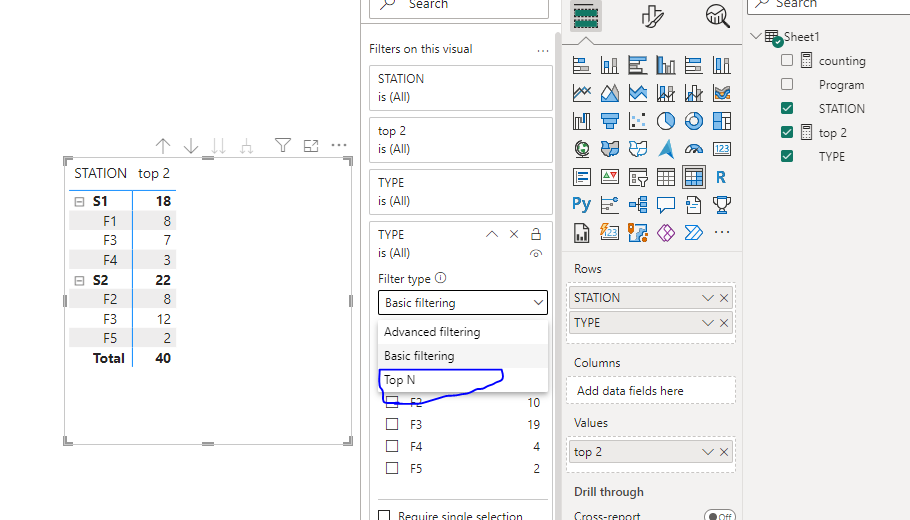The width and height of the screenshot is (910, 520).
Task: Hide the TYPE filter with eye icon
Action: point(536,254)
